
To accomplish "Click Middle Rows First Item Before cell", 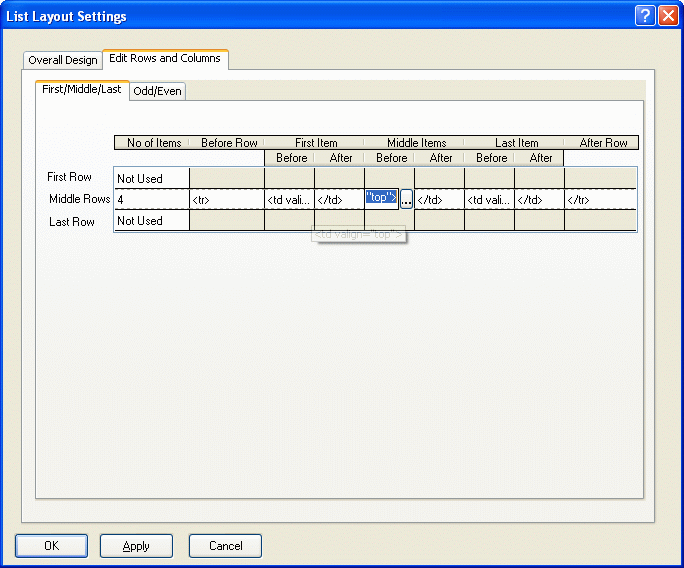I will point(289,200).
